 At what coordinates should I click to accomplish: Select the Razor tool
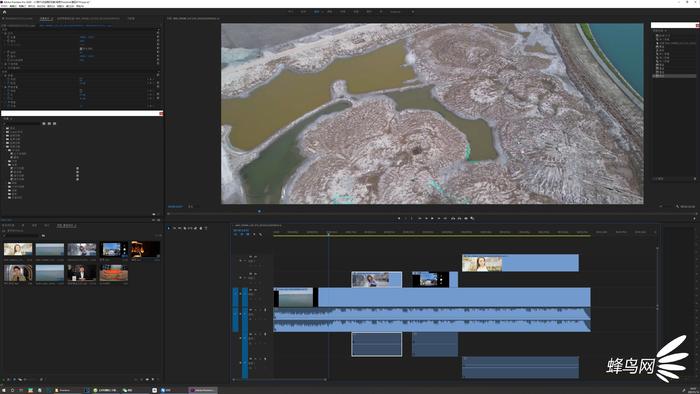(185, 228)
